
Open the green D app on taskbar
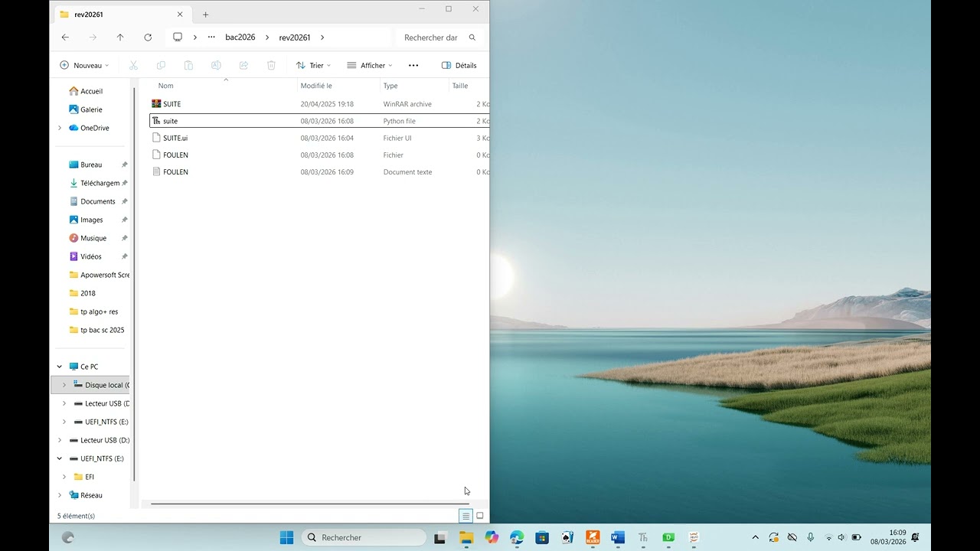tap(668, 538)
